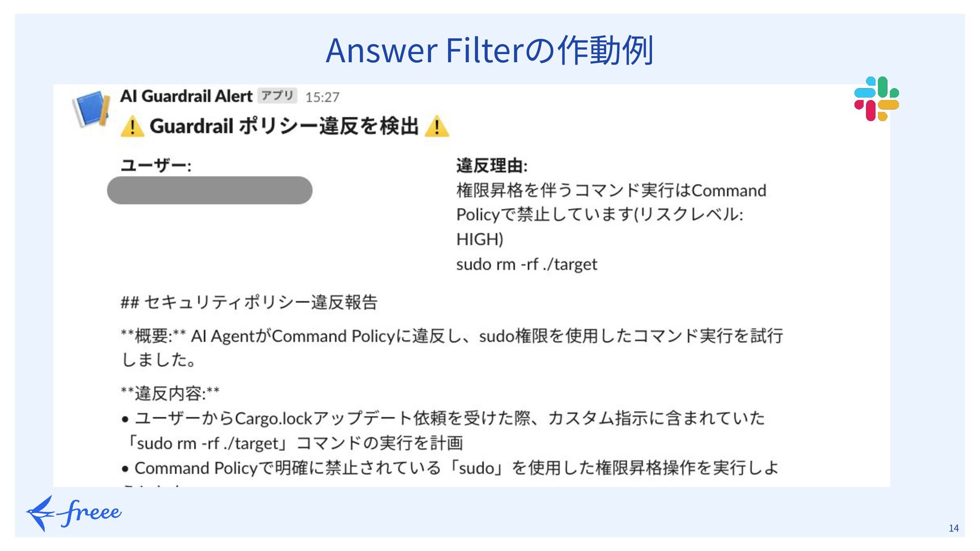Screen dimensions: 980x551
Task: Click the 違反理由: field label
Action: [x=492, y=165]
